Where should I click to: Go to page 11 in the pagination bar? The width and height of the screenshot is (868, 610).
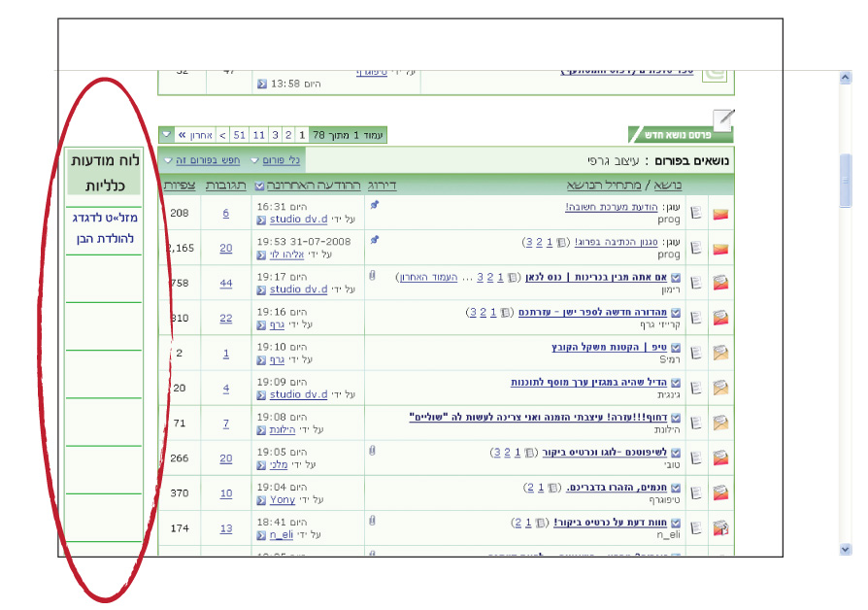pyautogui.click(x=258, y=135)
